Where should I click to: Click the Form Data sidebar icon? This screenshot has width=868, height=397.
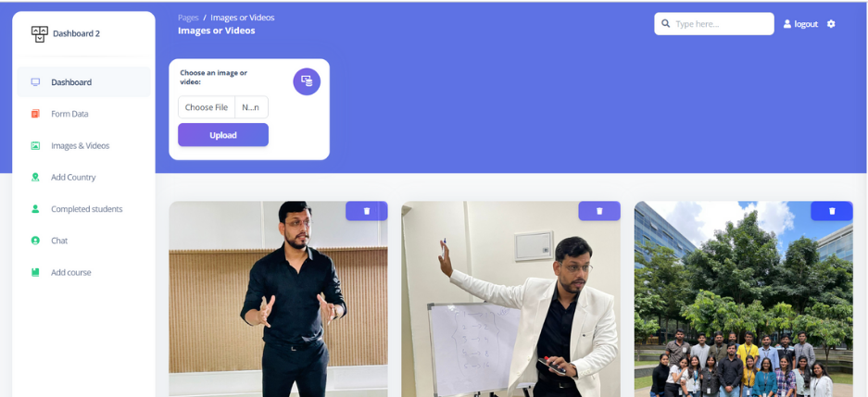point(35,114)
